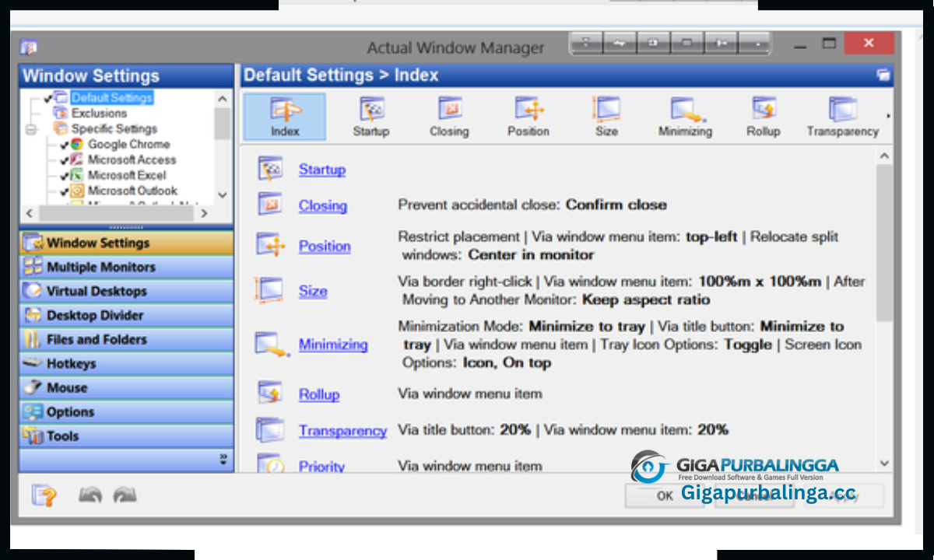Click the clock icon beside the Priority link
Image resolution: width=934 pixels, height=560 pixels.
[x=270, y=464]
